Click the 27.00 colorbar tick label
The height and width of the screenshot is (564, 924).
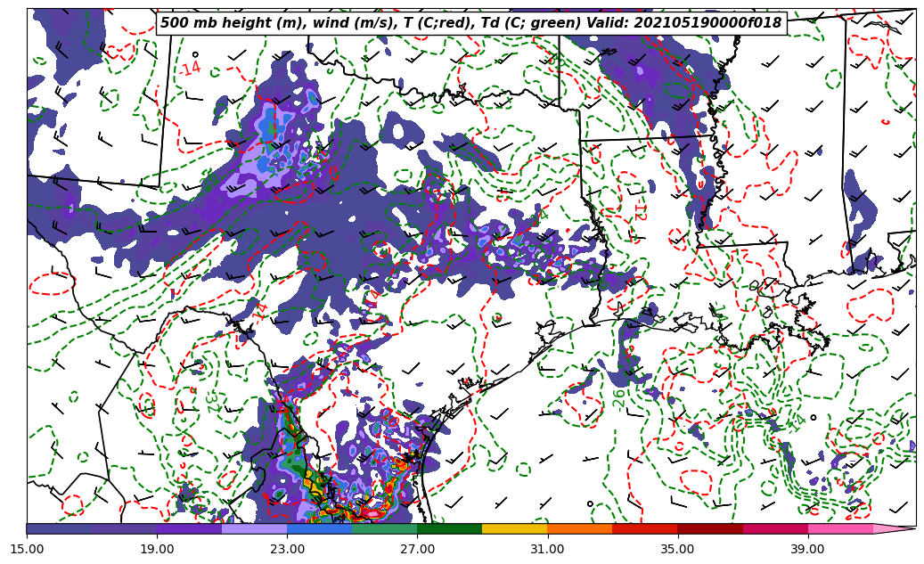[x=417, y=549]
